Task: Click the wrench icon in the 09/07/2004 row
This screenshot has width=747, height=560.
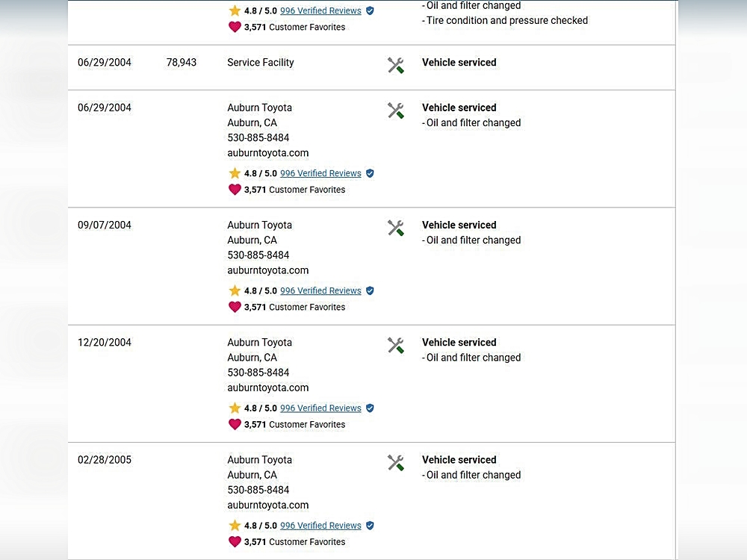Action: click(x=396, y=228)
